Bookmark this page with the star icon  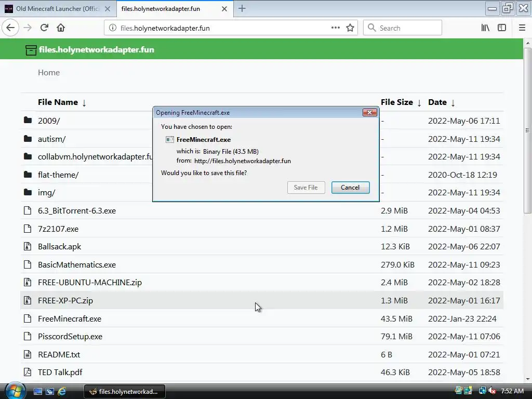350,28
